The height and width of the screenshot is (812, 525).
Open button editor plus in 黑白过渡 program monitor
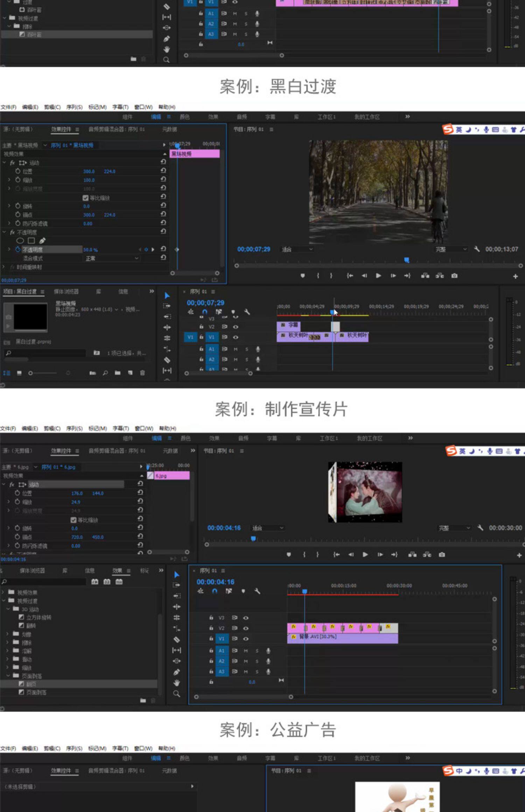pos(515,276)
